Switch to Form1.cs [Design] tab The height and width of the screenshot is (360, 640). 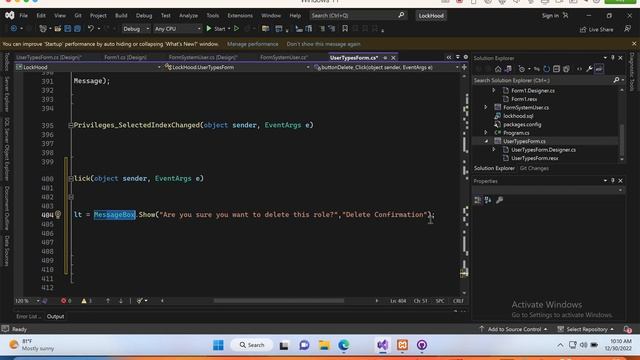(125, 58)
